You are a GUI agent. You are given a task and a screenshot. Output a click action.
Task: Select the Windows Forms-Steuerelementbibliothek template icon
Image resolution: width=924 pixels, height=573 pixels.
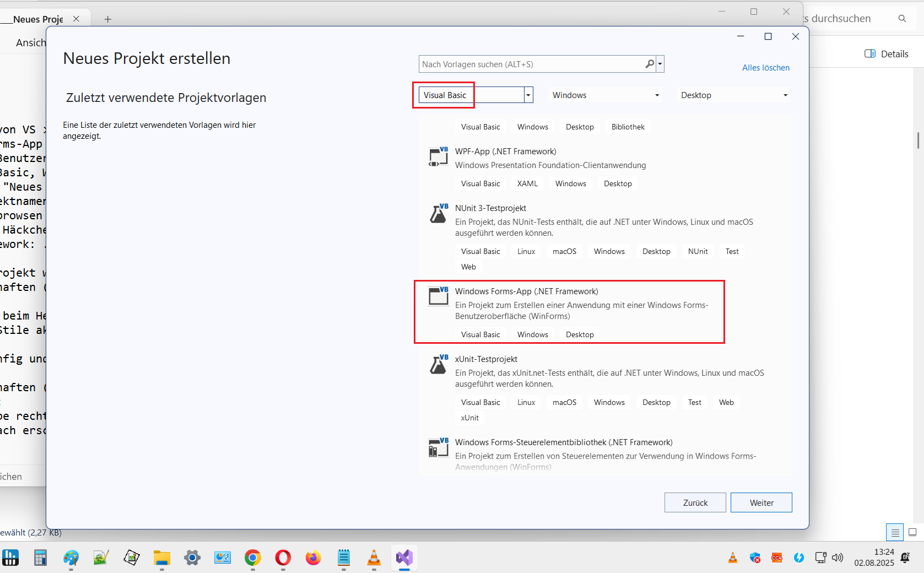click(439, 448)
